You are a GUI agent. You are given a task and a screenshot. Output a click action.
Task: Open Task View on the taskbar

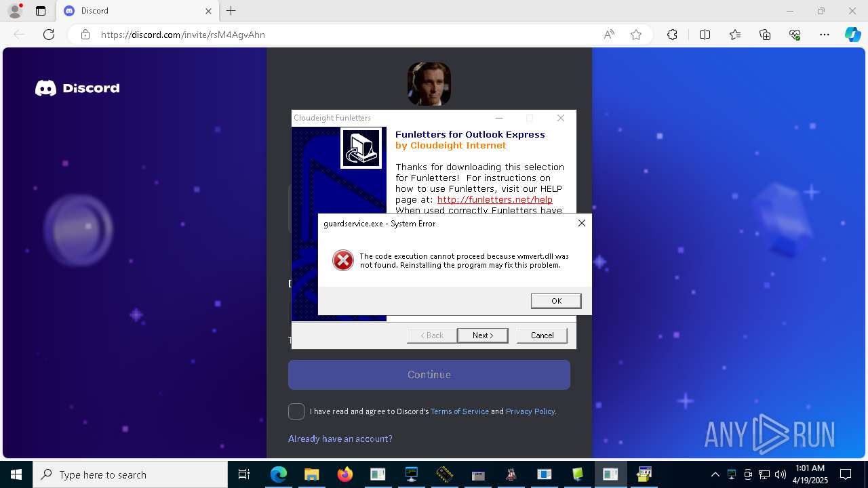[x=244, y=474]
